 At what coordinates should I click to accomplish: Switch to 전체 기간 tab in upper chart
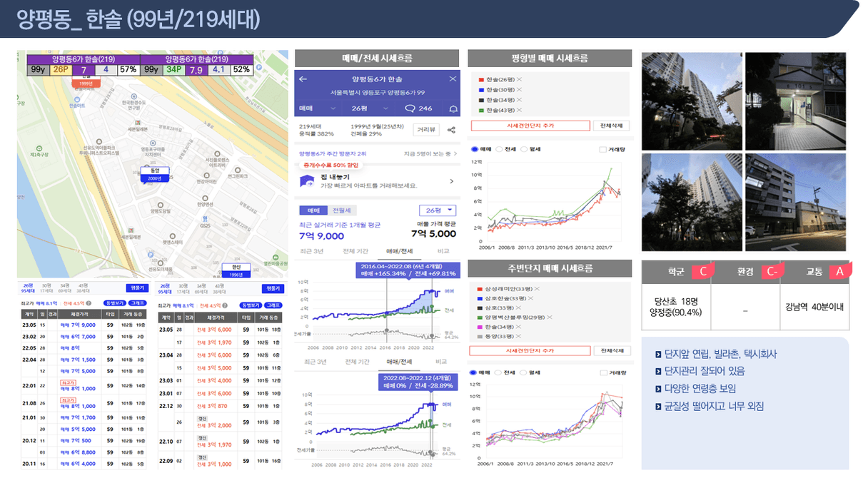(x=355, y=251)
